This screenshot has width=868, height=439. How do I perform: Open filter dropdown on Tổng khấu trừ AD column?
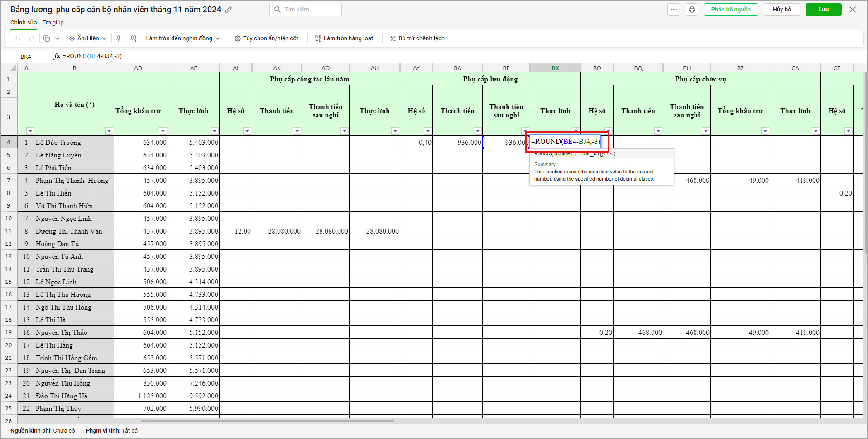(x=163, y=131)
